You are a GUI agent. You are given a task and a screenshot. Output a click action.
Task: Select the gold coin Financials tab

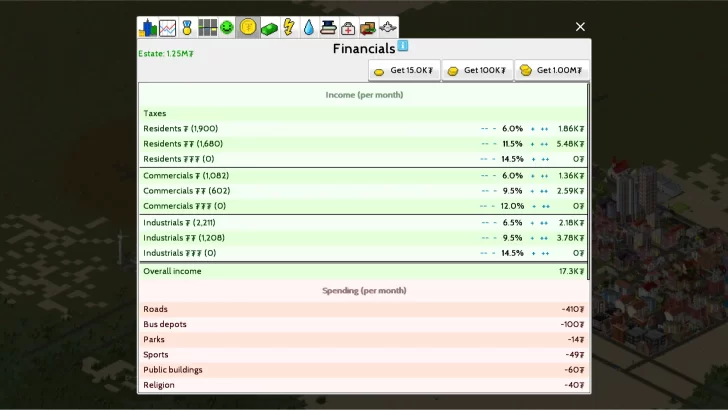248,28
